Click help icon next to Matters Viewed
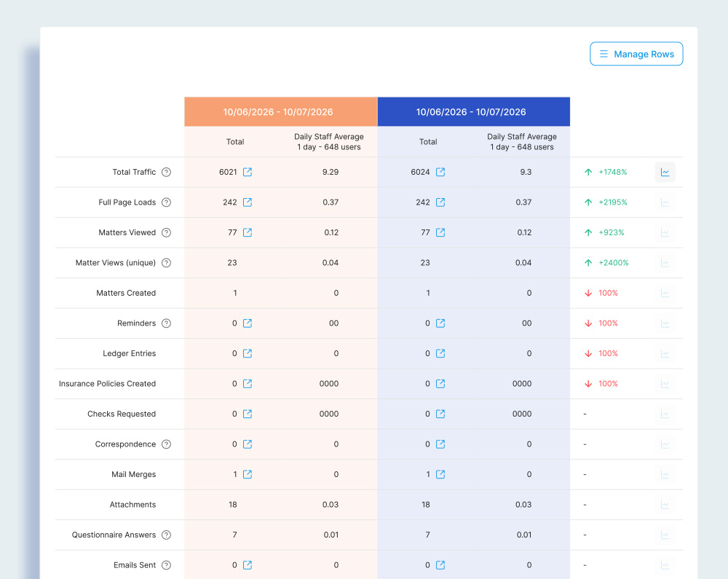Screen dimensions: 728x579 (x=166, y=233)
